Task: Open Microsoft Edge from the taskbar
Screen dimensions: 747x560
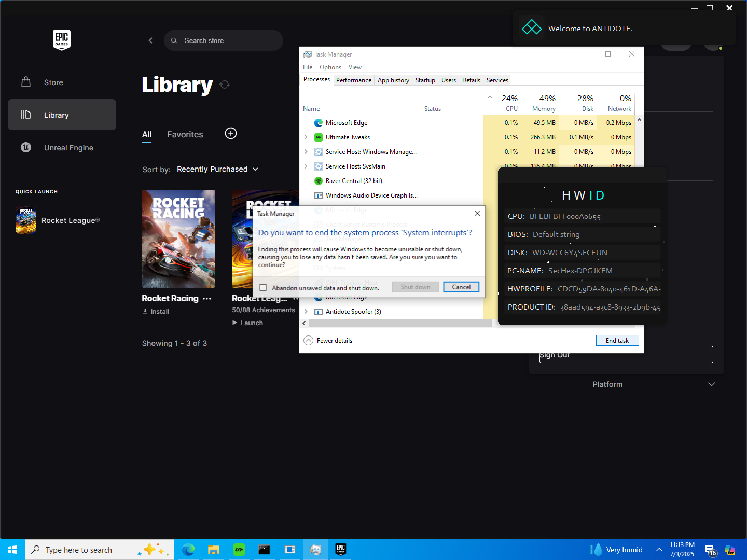Action: pos(188,550)
